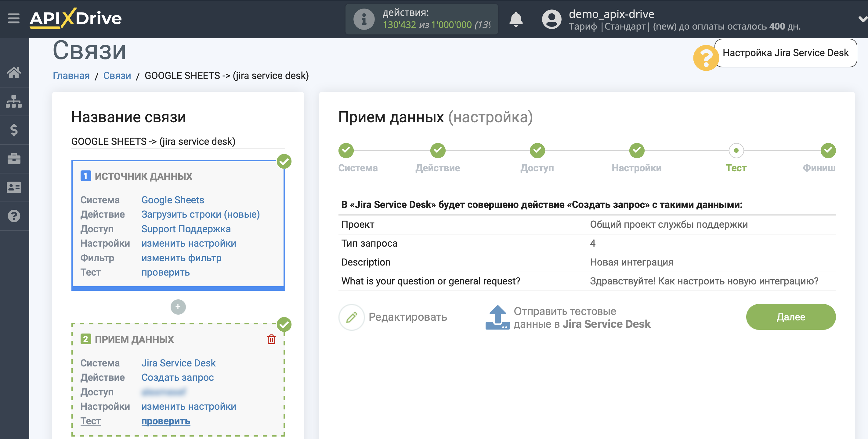Click the demo_apix-drive username
868x439 pixels.
coord(611,14)
